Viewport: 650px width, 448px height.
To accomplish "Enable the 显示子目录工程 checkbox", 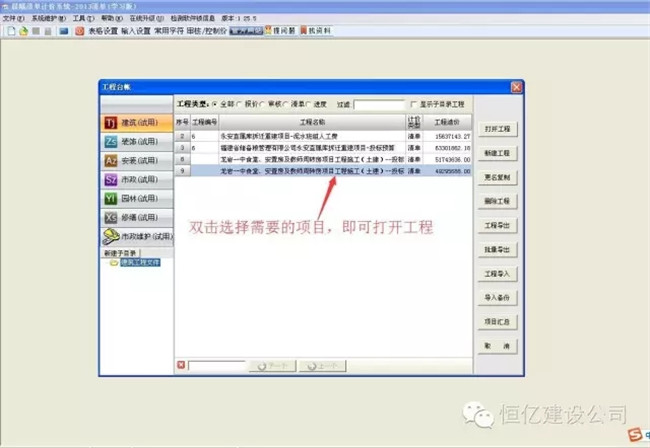I will [413, 104].
